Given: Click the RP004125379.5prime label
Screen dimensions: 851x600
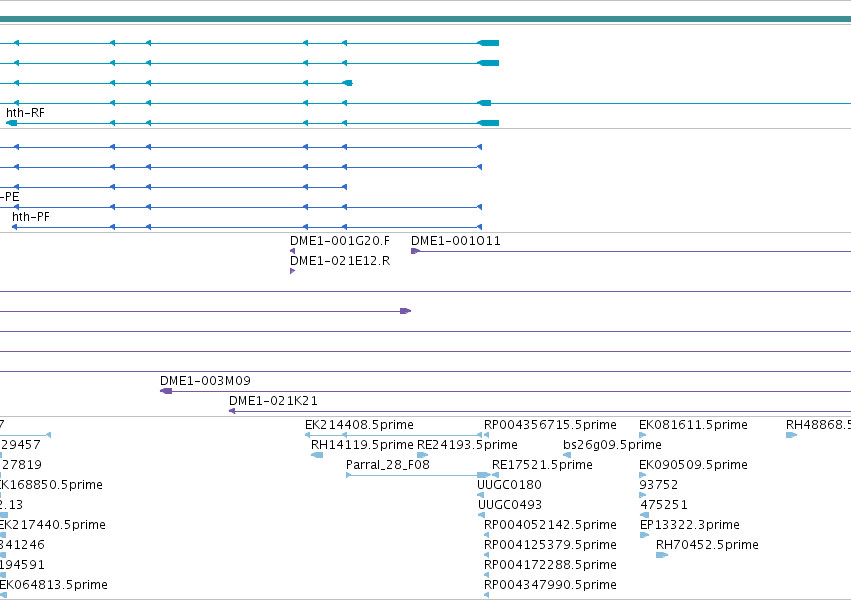Looking at the screenshot, I should point(550,545).
